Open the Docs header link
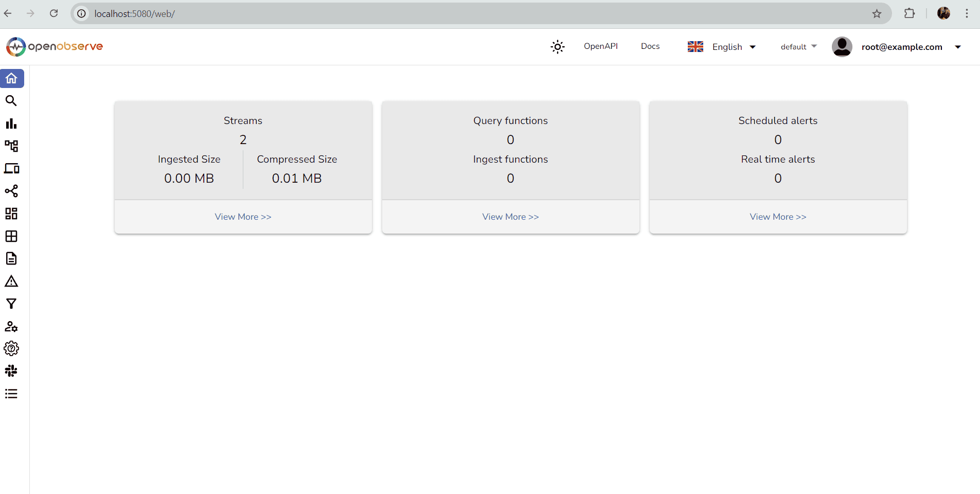Screen dimensions: 980x494 (x=650, y=46)
